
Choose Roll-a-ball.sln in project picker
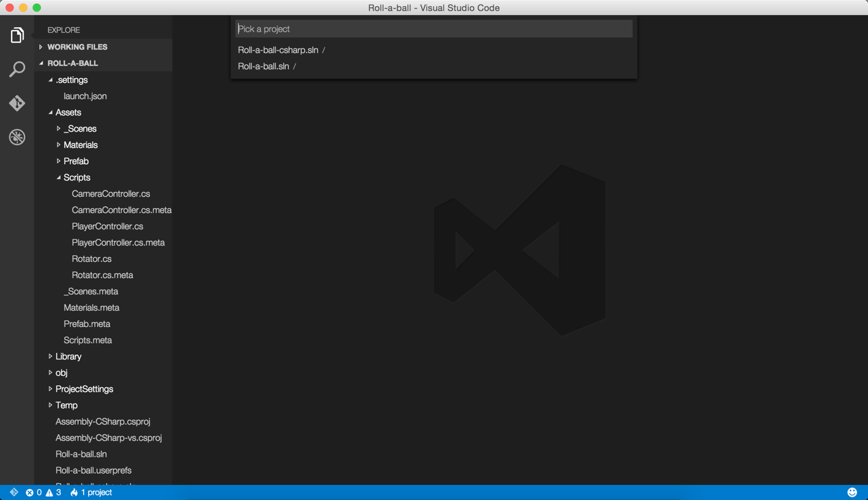click(434, 66)
